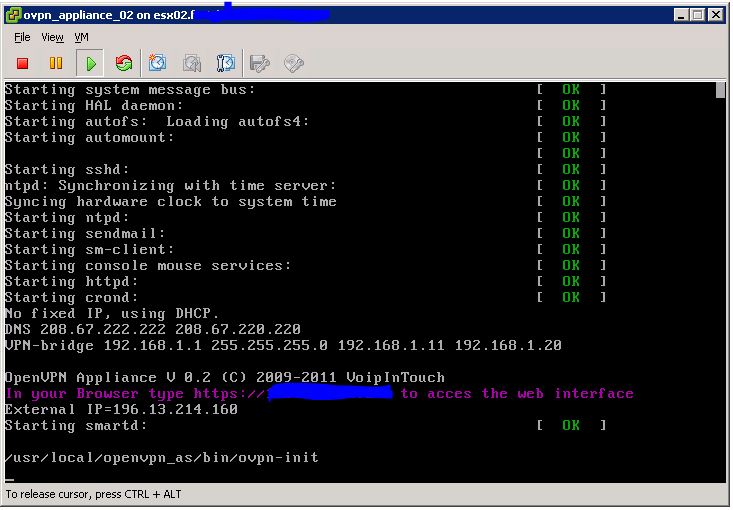Open the VM menu
Image resolution: width=733 pixels, height=510 pixels.
point(82,37)
